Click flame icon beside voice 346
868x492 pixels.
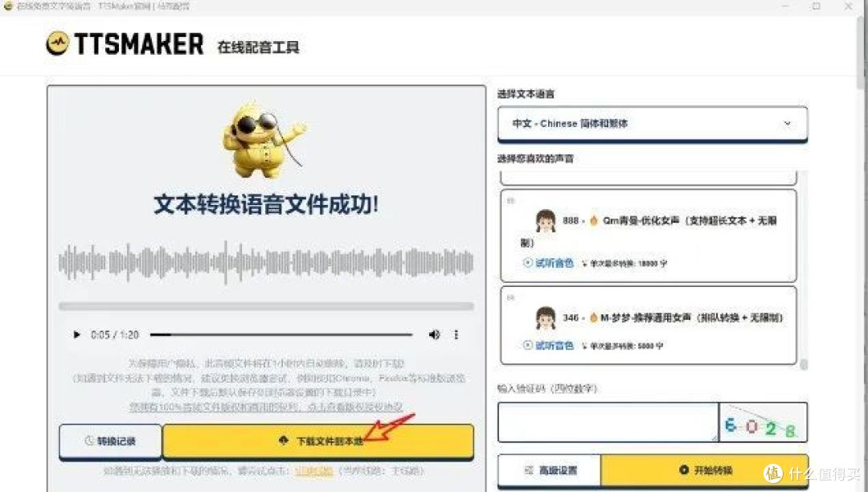pyautogui.click(x=593, y=318)
